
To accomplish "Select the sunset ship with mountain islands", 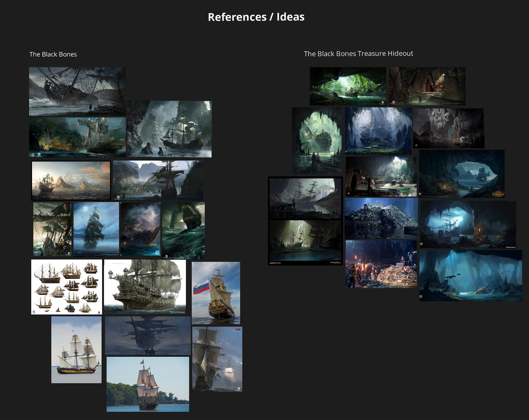I will click(x=71, y=181).
